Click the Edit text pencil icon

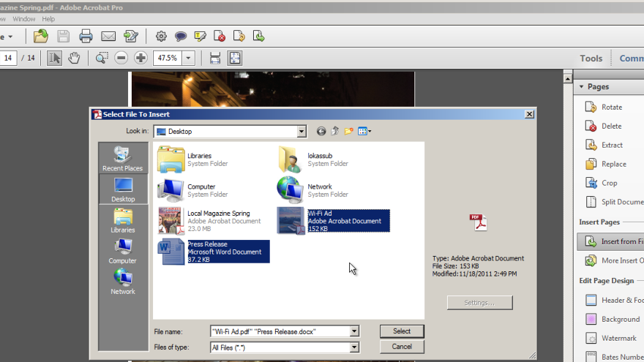[x=131, y=36]
